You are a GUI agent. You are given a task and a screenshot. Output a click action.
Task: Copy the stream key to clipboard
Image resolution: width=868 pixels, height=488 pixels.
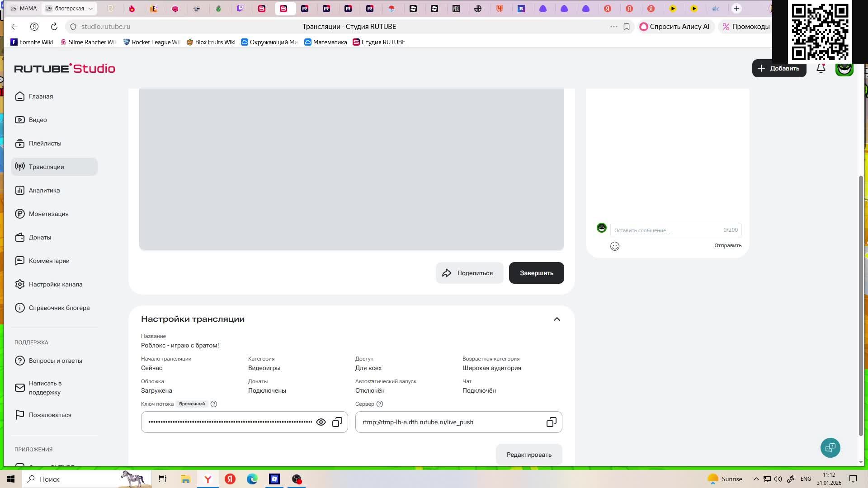tap(337, 422)
